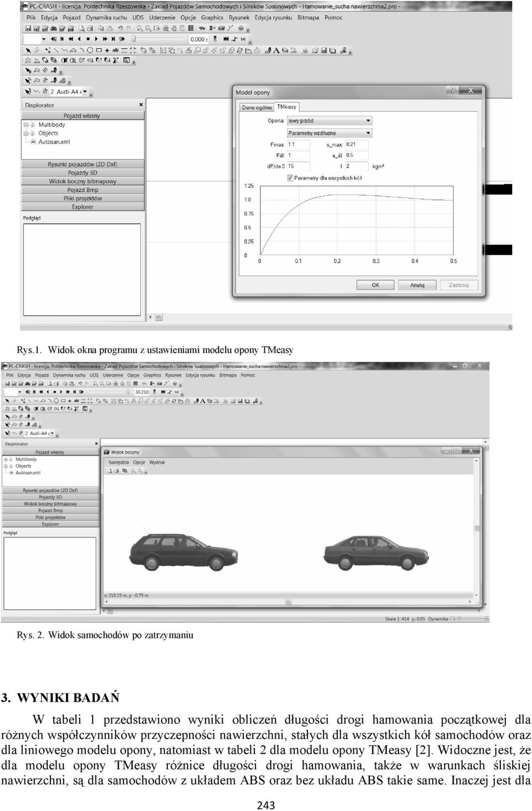The width and height of the screenshot is (532, 811).
Task: Open Pomoc menu in Widok boczny screenshot main window
Action: (x=248, y=375)
